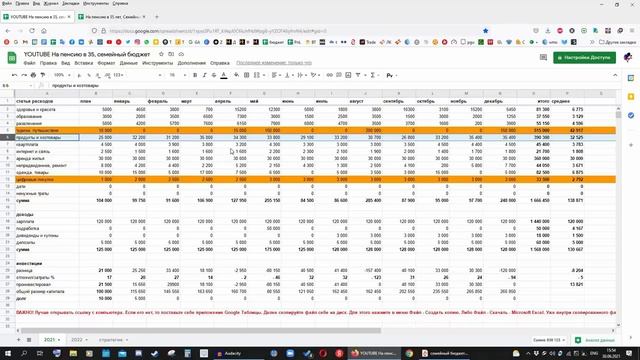Switch to the стратегия sheet tab
The height and width of the screenshot is (360, 640).
pyautogui.click(x=113, y=340)
